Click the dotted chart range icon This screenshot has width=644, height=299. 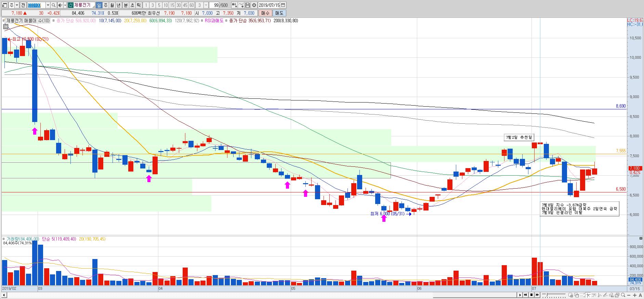click(582, 295)
